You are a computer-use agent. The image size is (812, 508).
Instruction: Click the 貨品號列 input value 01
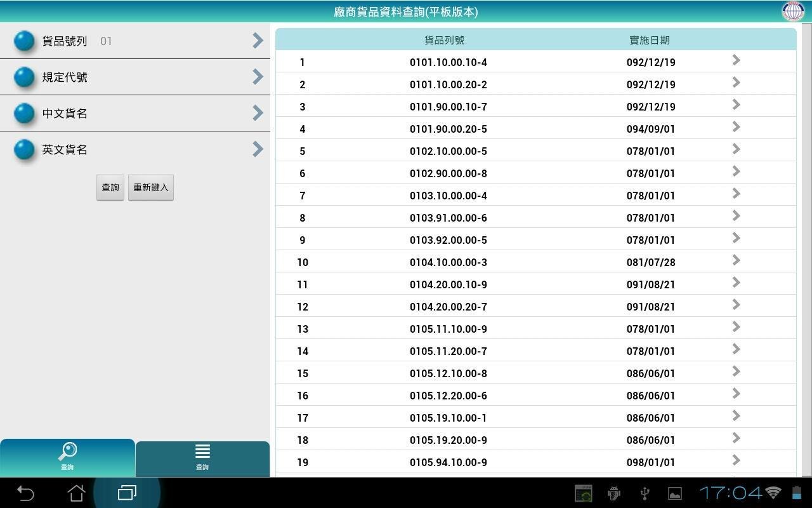point(106,41)
